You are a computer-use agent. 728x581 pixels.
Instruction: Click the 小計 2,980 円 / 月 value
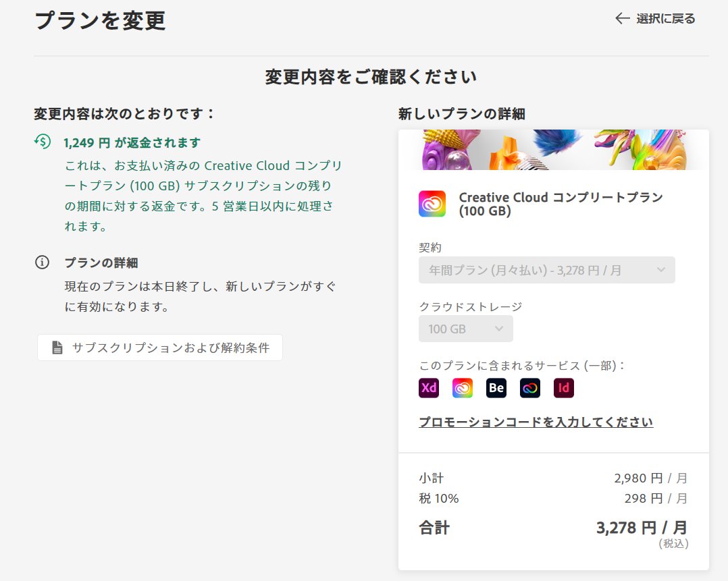coord(650,478)
